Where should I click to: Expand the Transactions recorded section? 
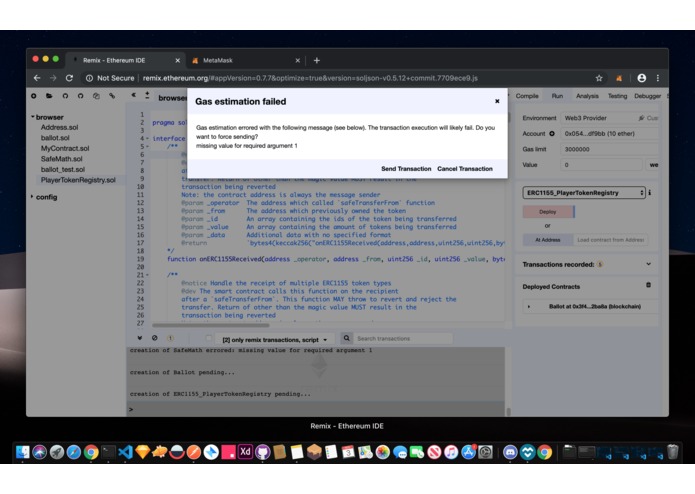(x=648, y=264)
